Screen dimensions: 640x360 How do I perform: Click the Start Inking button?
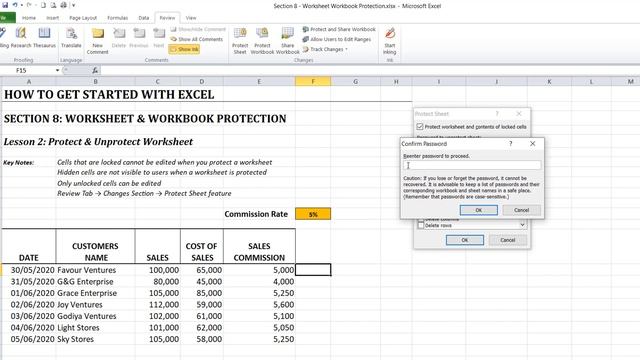coord(390,41)
